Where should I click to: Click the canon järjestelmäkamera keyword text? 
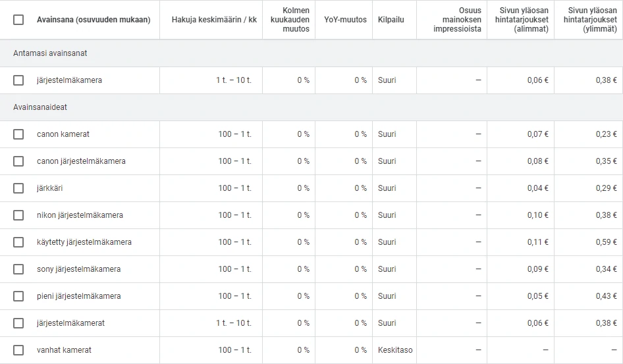click(x=81, y=161)
